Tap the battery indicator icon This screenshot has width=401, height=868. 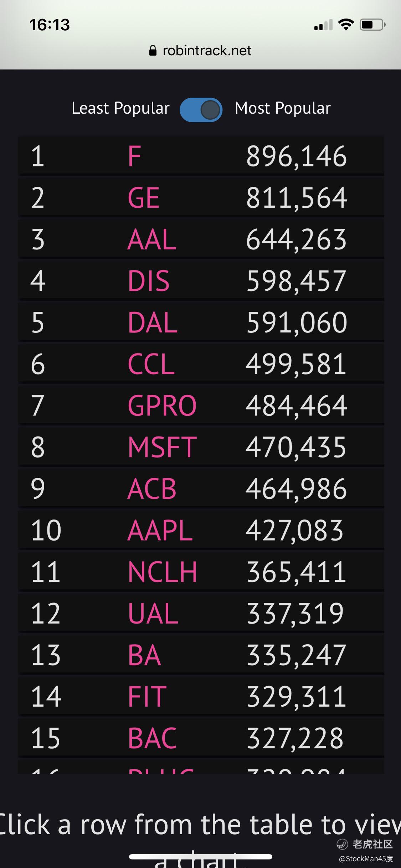pos(372,25)
